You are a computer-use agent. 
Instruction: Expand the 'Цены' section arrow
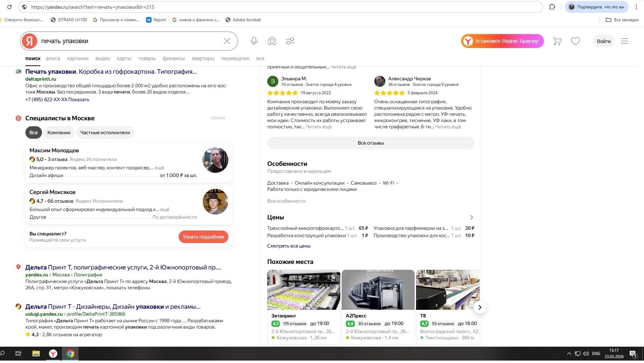coord(471,217)
